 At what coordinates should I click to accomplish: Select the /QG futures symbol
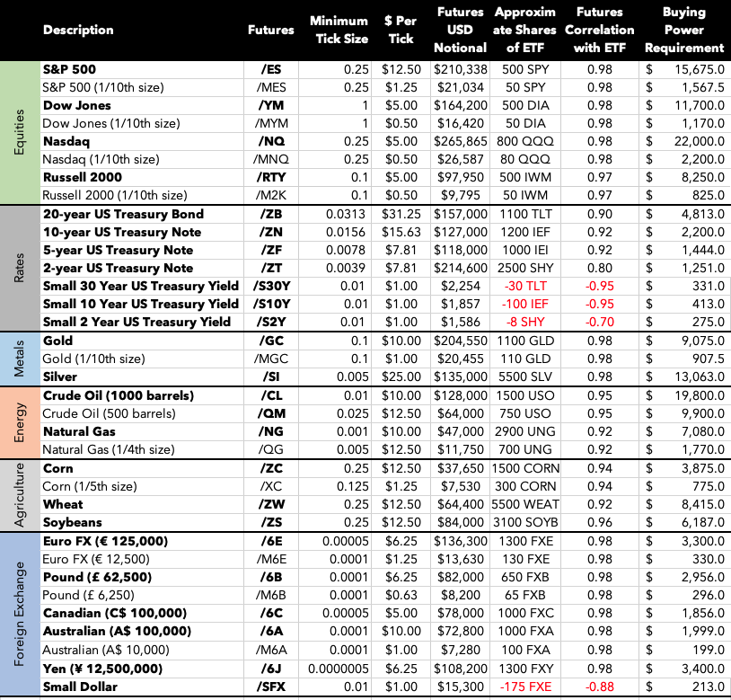pyautogui.click(x=271, y=449)
